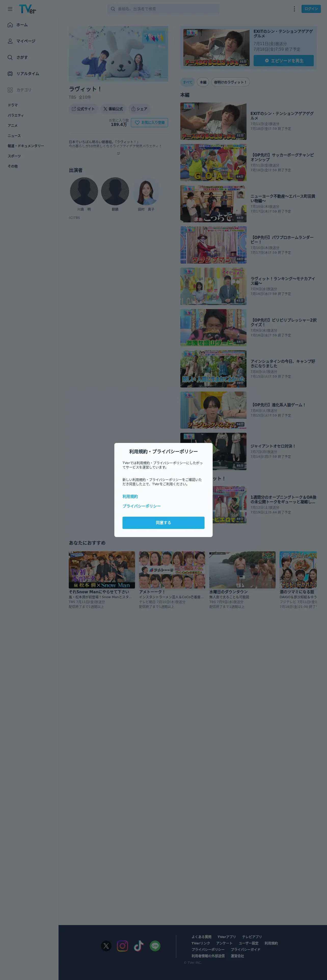The width and height of the screenshot is (327, 980).
Task: Open プライバシーガイド footer link
Action: click(x=246, y=949)
